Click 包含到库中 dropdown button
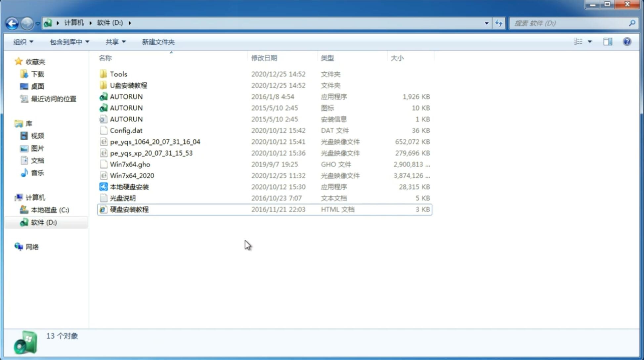The image size is (644, 360). (69, 42)
